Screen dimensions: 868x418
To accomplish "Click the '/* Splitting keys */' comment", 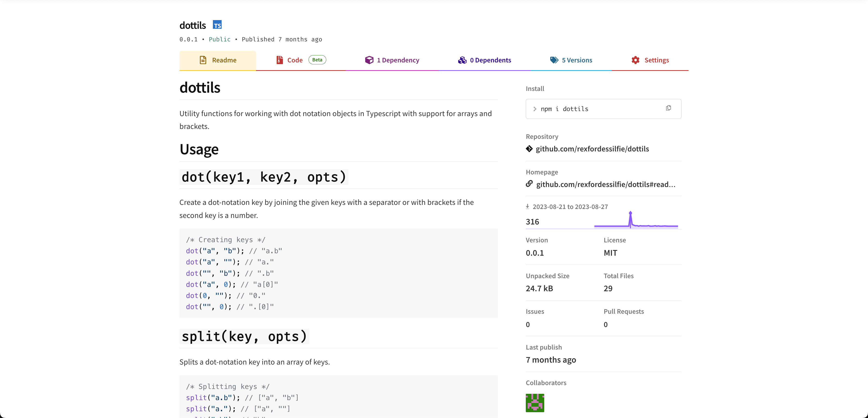I will coord(228,386).
